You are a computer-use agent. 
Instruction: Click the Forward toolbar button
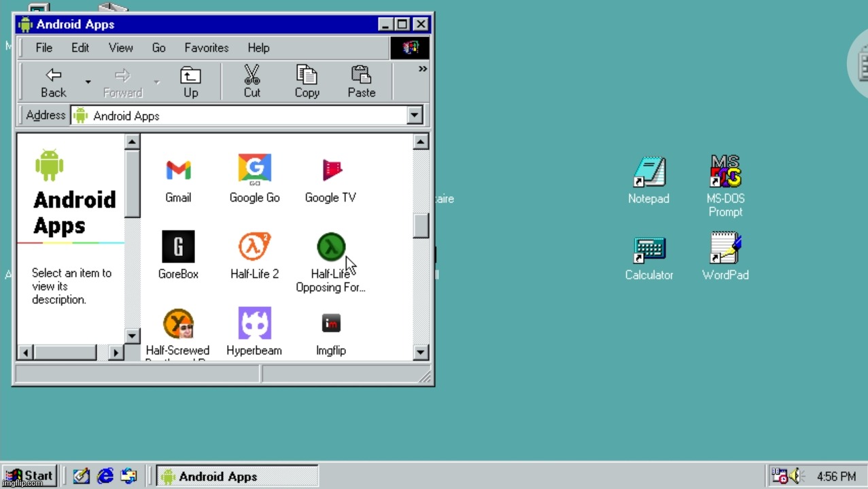[122, 82]
